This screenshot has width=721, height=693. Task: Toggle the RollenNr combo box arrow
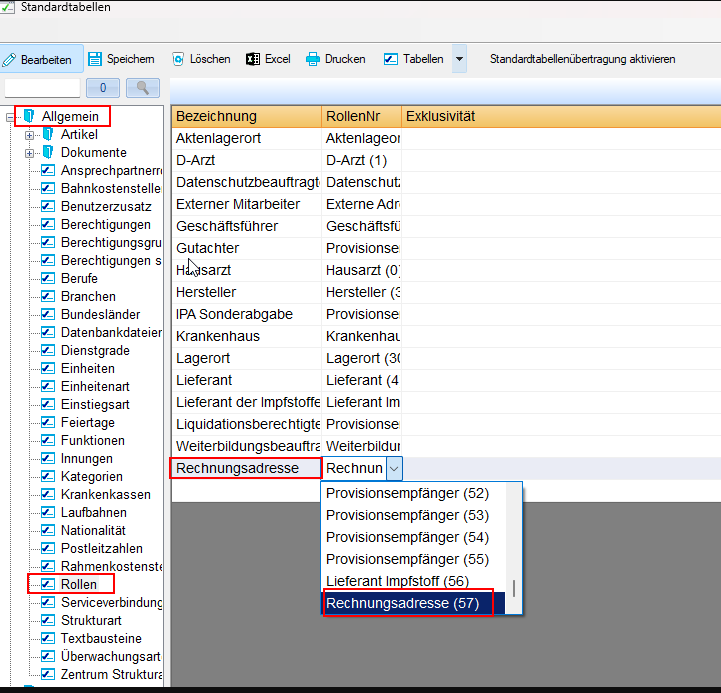coord(394,468)
